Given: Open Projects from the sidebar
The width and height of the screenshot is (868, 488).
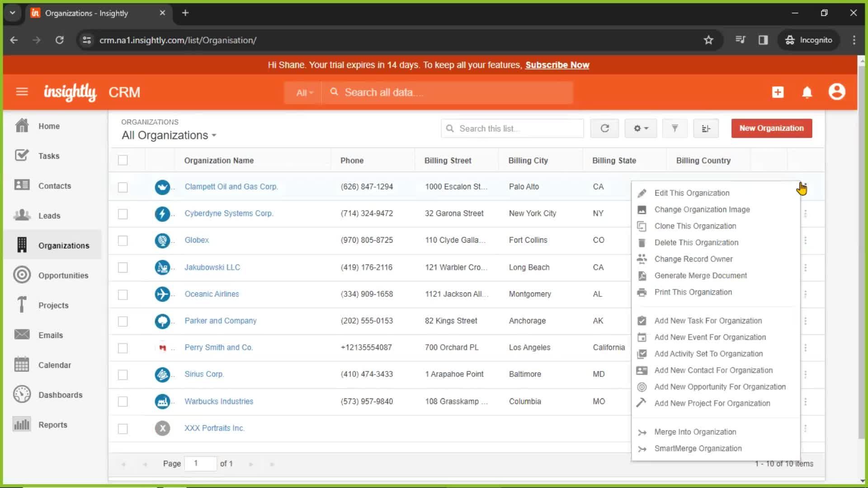Looking at the screenshot, I should (x=53, y=305).
